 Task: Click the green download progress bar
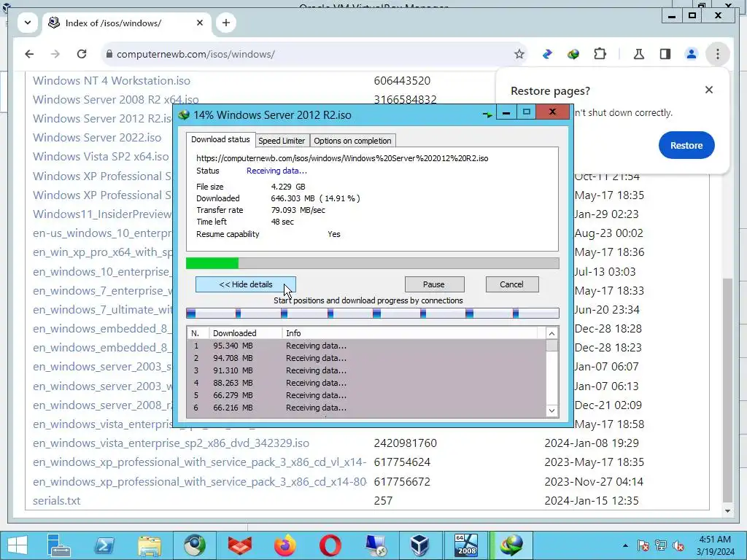373,263
